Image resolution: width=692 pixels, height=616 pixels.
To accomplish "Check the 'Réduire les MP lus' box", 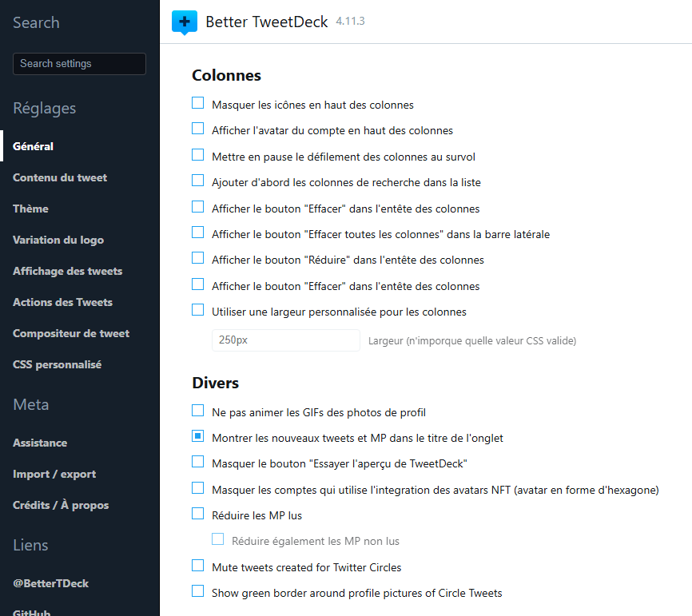I will [197, 514].
